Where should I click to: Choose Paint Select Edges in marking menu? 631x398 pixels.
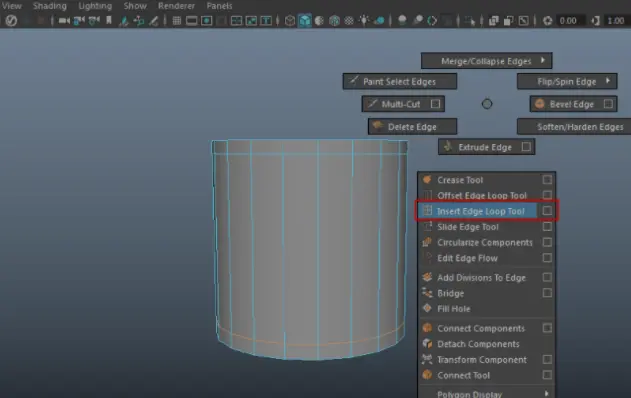[400, 82]
